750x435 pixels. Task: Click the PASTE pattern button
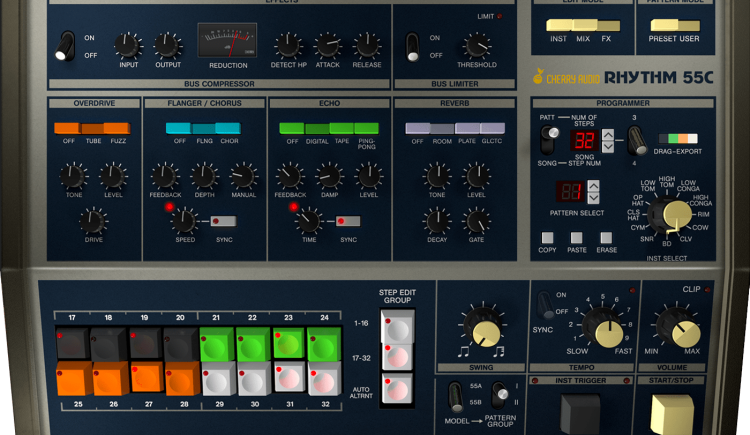577,238
